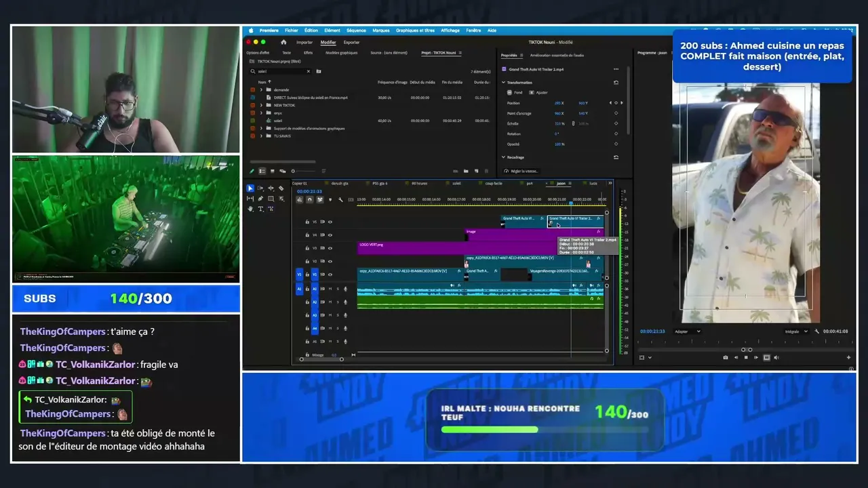Select the DIRECT eclipse mp4 file row
The height and width of the screenshot is (488, 868).
coord(370,98)
